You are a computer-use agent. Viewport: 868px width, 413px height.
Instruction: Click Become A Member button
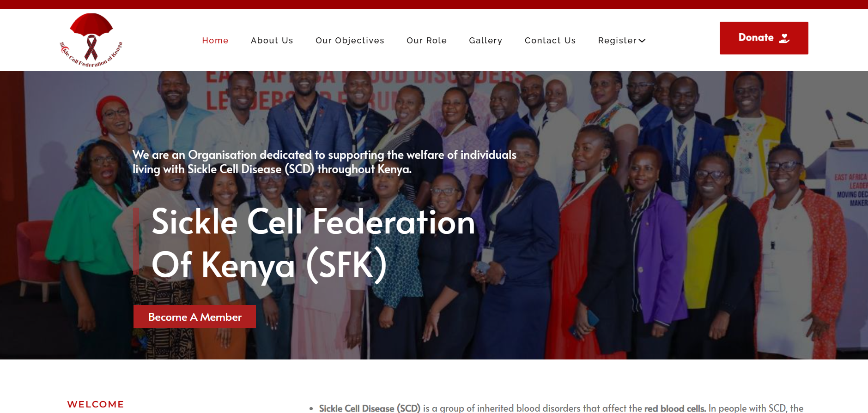194,317
